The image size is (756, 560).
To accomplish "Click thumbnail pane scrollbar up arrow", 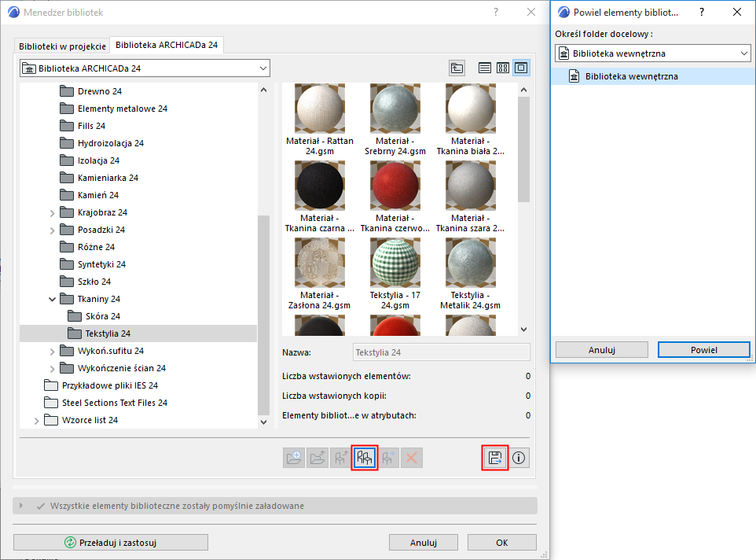I will pos(524,90).
